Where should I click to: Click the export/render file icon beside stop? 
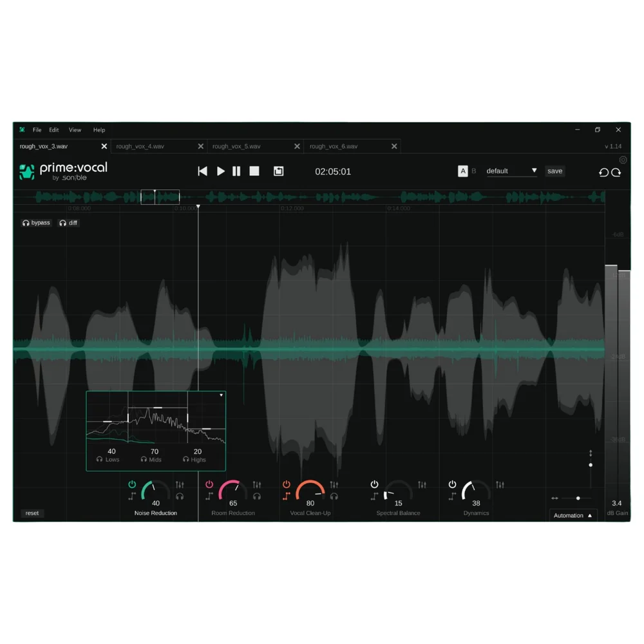[278, 171]
